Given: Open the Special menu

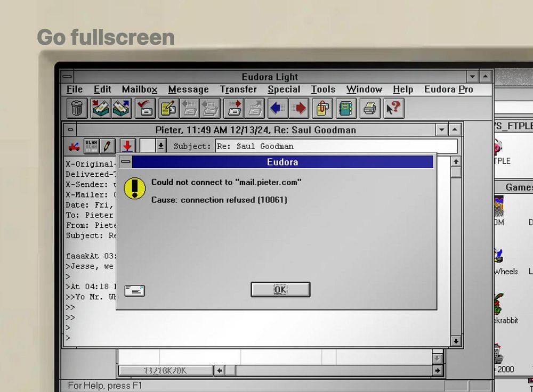Looking at the screenshot, I should [284, 89].
